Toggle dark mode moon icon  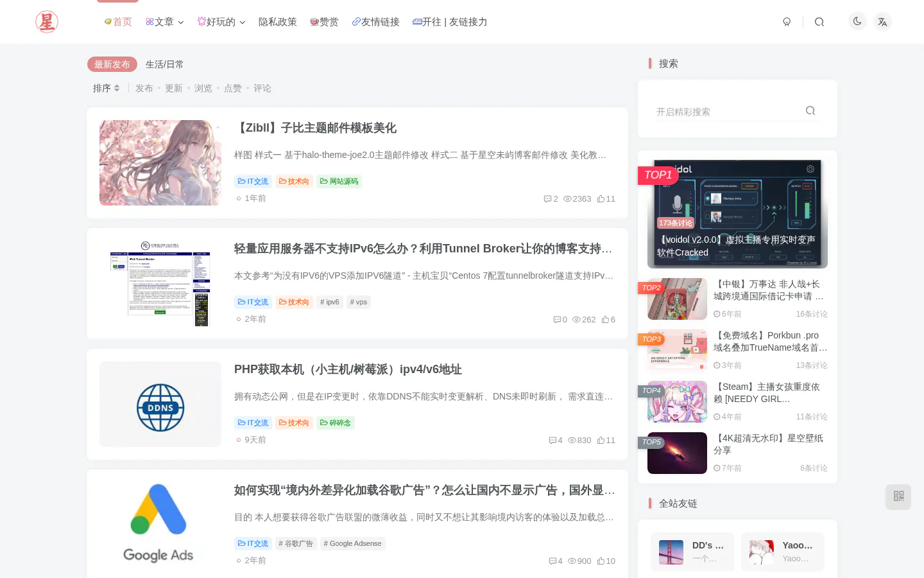pyautogui.click(x=857, y=22)
